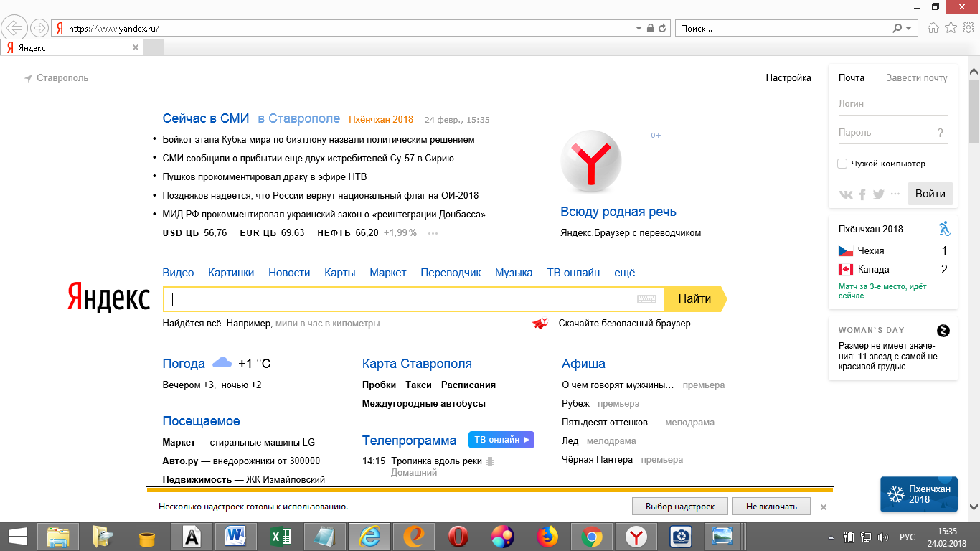The image size is (980, 551).
Task: Open news about Су-57 fighters in Syria
Action: (x=308, y=158)
